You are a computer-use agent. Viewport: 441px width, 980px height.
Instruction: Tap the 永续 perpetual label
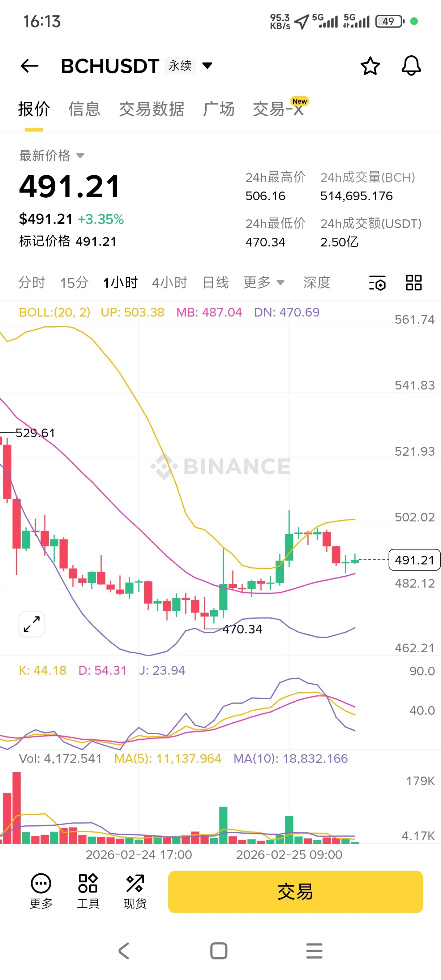(x=180, y=66)
